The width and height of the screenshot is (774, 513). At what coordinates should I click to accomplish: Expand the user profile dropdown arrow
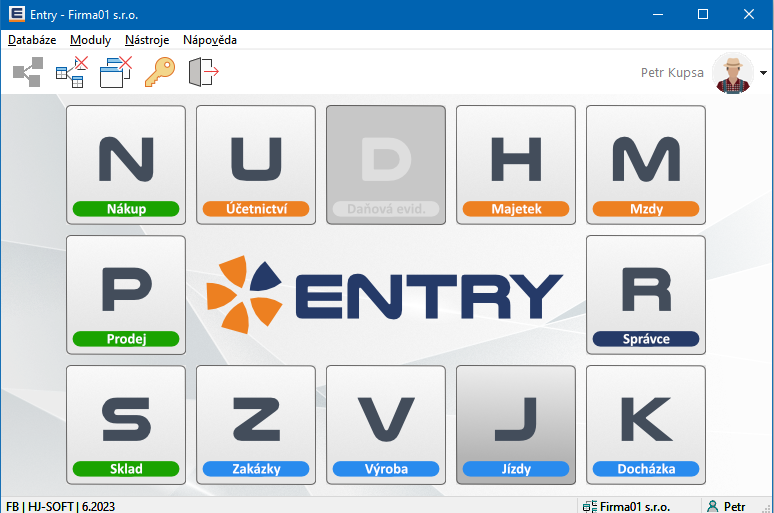click(x=764, y=73)
